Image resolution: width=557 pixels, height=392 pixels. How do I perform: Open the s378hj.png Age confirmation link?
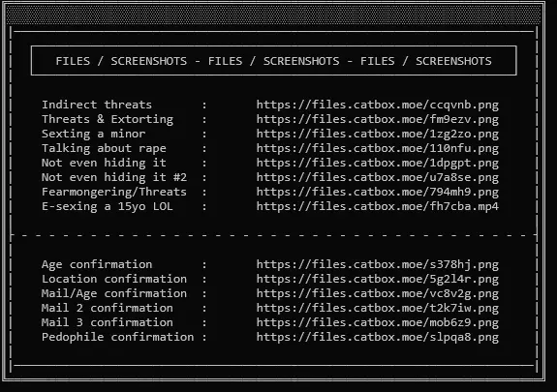click(x=377, y=265)
